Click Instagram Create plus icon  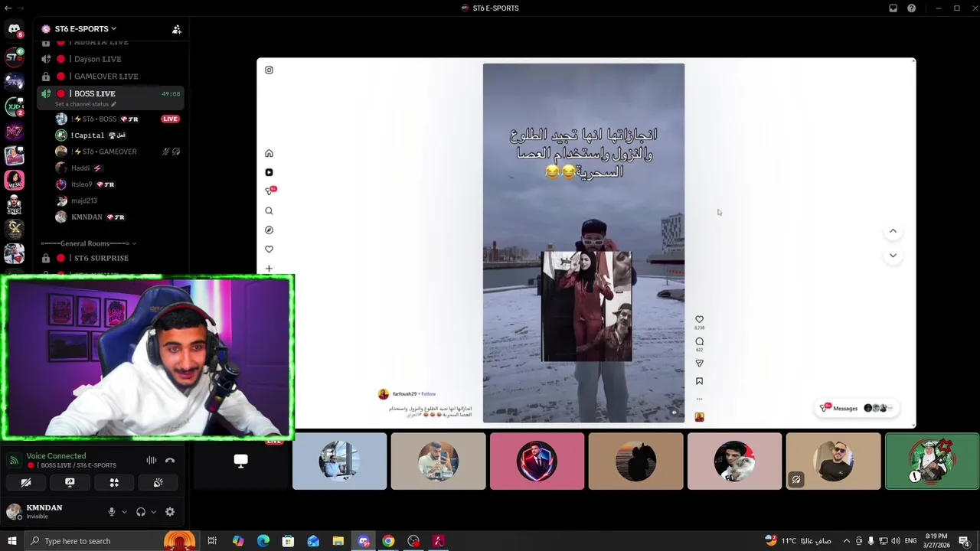point(269,269)
